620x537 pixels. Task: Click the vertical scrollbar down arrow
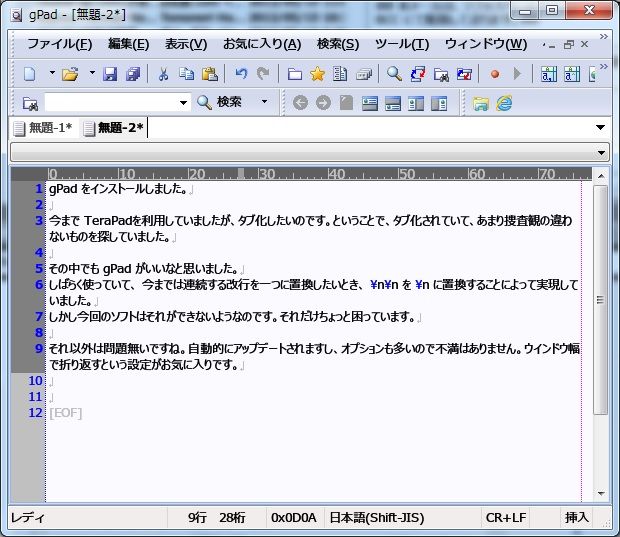601,494
